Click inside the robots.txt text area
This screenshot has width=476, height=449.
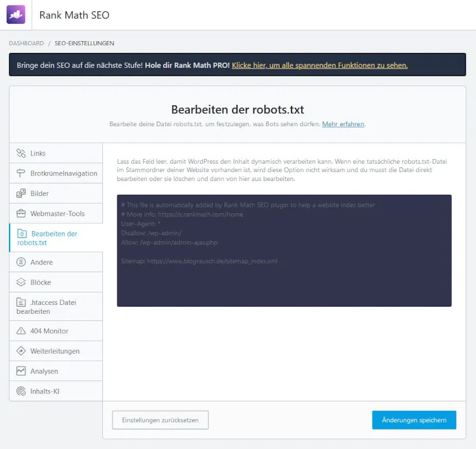[284, 251]
